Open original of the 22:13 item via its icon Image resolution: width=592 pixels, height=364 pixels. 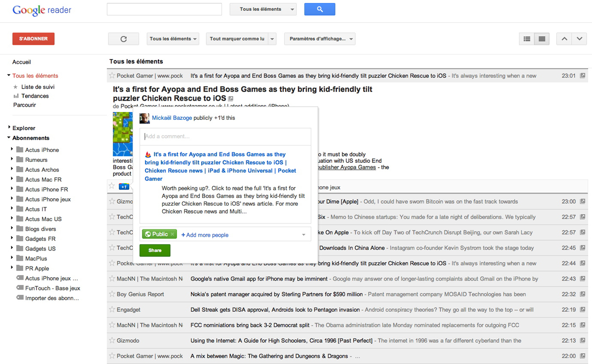point(583,341)
